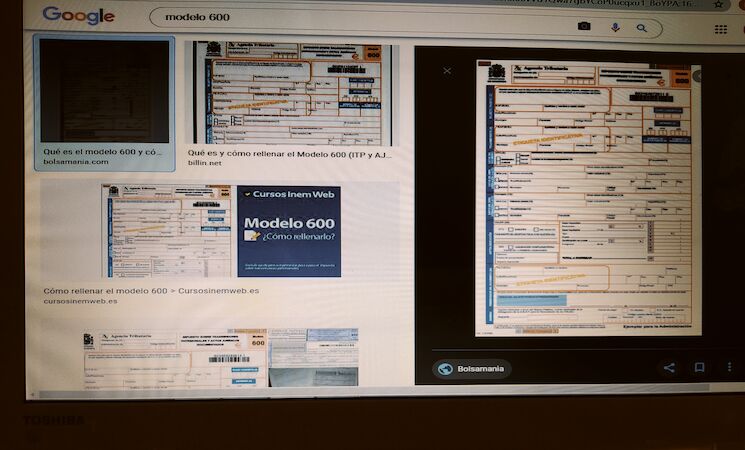The image size is (745, 450).
Task: Click the 'Cómo rellenar el modelo 600' result title
Action: coord(151,291)
